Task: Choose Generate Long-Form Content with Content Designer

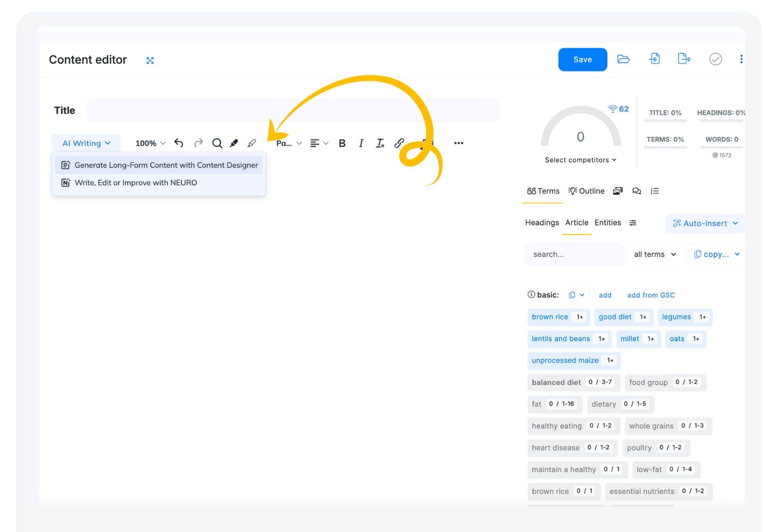Action: [159, 165]
